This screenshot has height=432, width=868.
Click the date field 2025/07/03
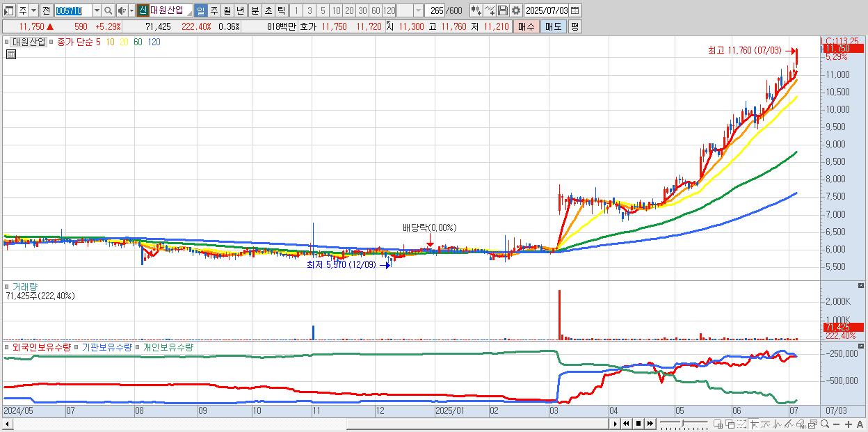546,10
